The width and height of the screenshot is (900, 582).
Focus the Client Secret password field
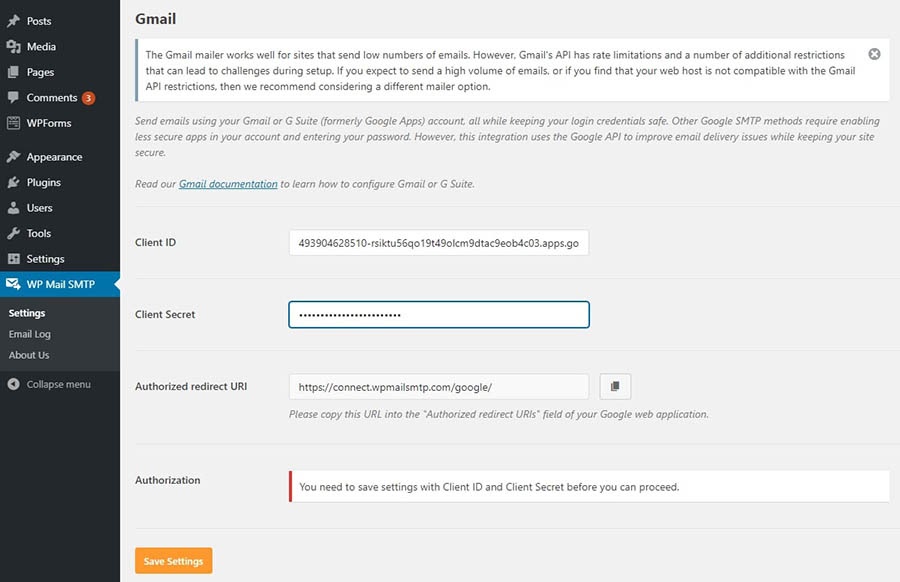pos(438,315)
